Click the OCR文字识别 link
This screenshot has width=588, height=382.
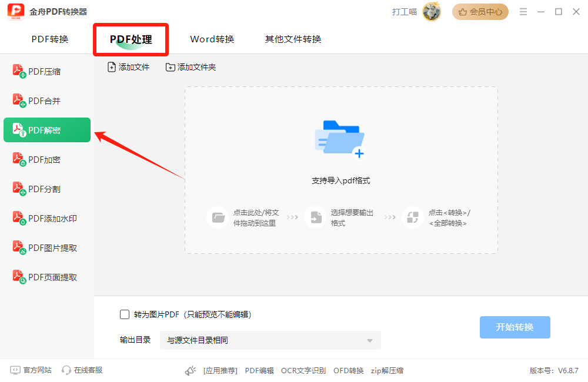pos(303,371)
